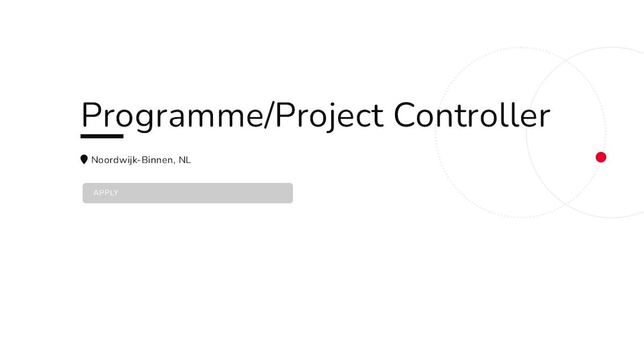Click the Programme/Project Controller heading
Viewport: 644px width, 338px height.
316,116
